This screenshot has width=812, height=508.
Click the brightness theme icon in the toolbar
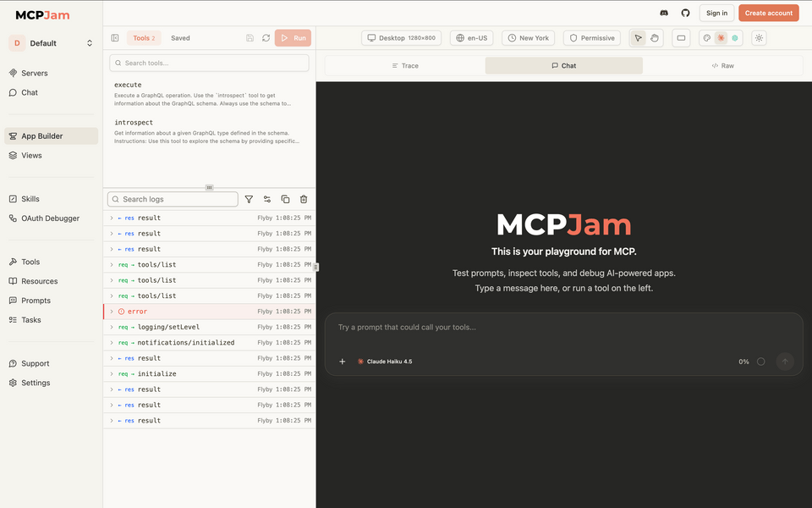pyautogui.click(x=759, y=38)
